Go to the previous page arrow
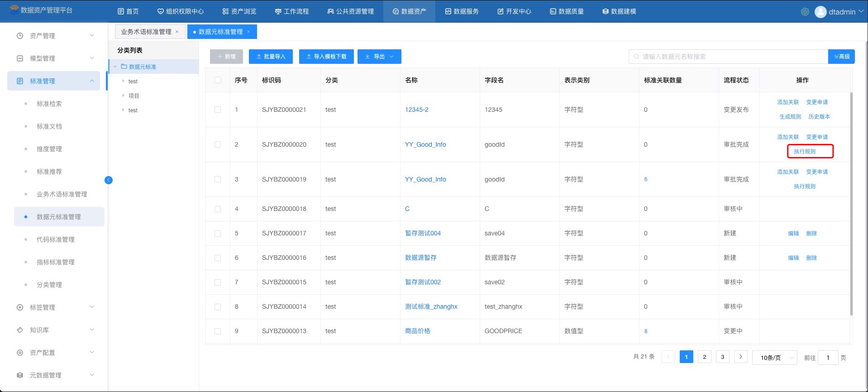 [x=668, y=357]
